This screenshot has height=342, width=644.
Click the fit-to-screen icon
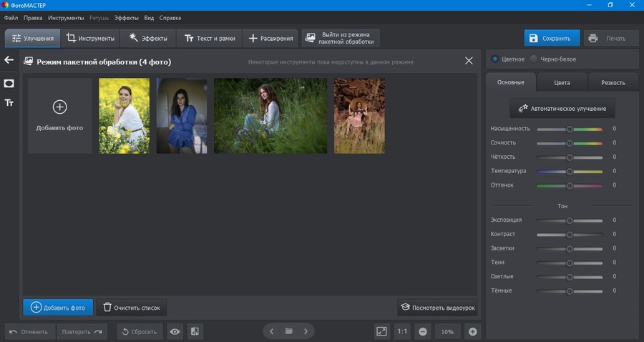tap(381, 332)
